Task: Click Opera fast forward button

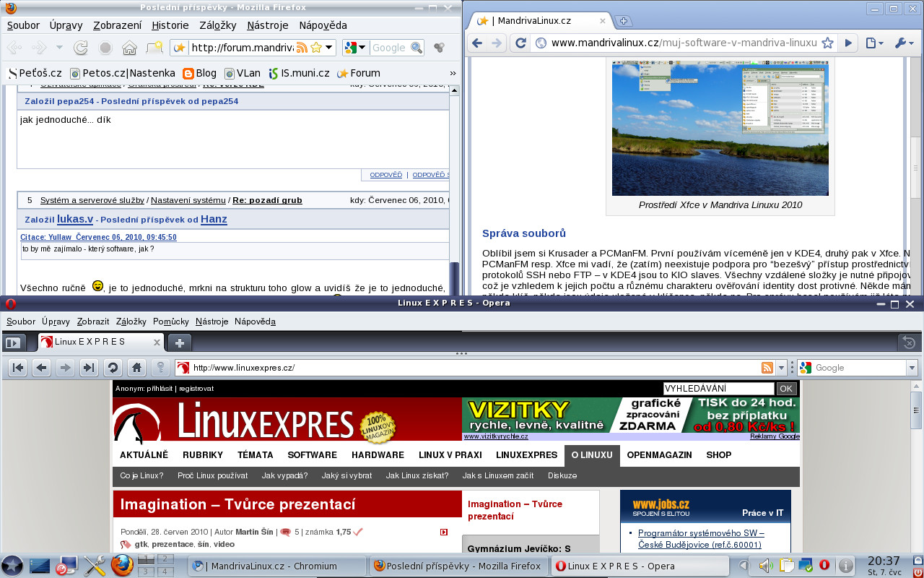Action: pos(89,368)
